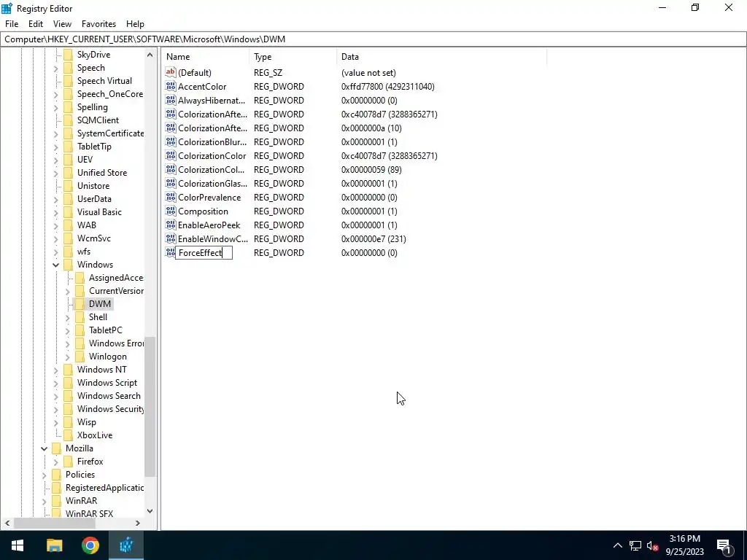The image size is (747, 560).
Task: Select the Visual Basic key
Action: tap(99, 212)
